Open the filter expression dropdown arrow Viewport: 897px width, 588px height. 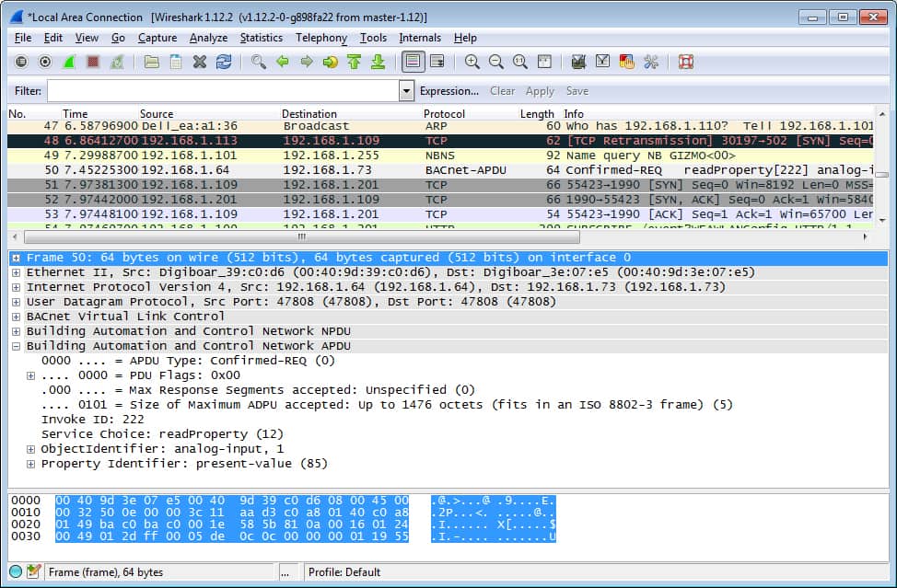pos(405,90)
